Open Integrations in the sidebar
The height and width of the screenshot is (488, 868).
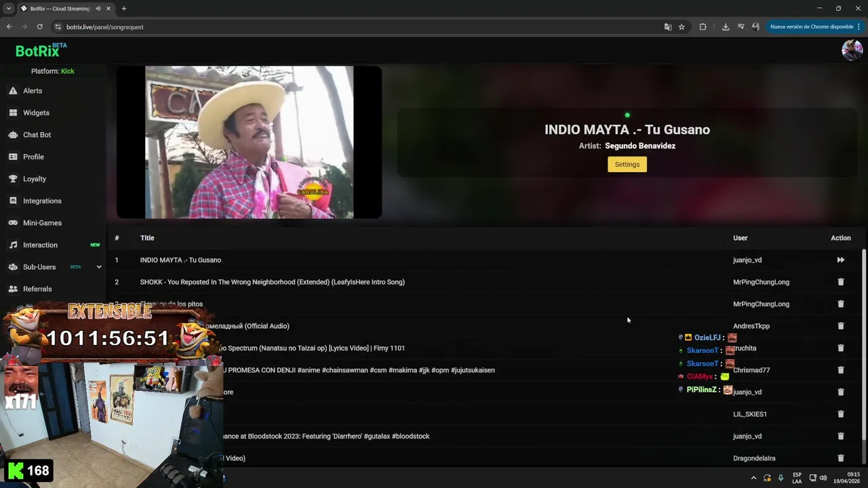click(42, 201)
